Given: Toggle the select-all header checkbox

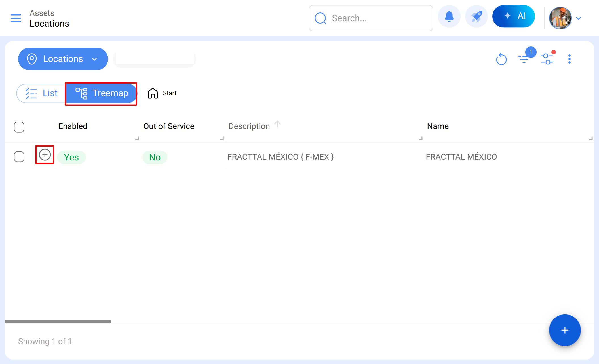Looking at the screenshot, I should [19, 127].
